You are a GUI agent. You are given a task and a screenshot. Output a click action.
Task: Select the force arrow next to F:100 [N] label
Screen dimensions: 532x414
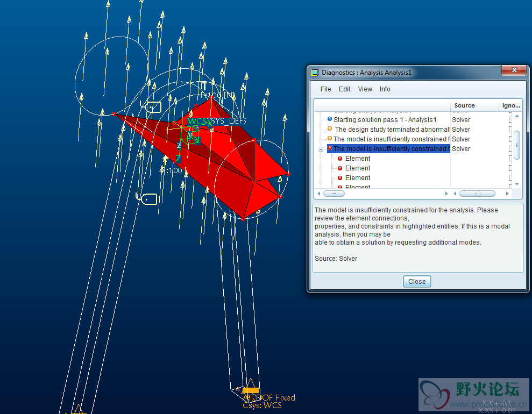204,87
